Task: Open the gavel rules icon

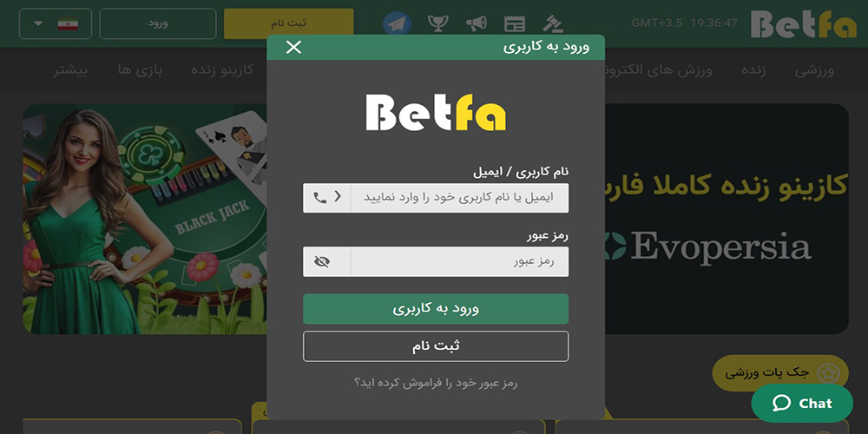Action: pyautogui.click(x=552, y=23)
